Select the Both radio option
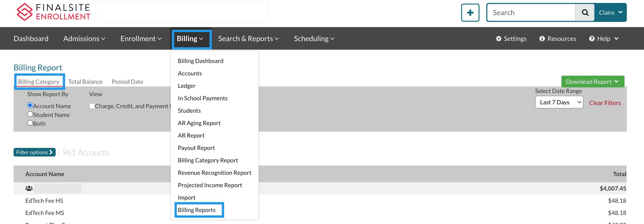The width and height of the screenshot is (644, 224). click(30, 123)
